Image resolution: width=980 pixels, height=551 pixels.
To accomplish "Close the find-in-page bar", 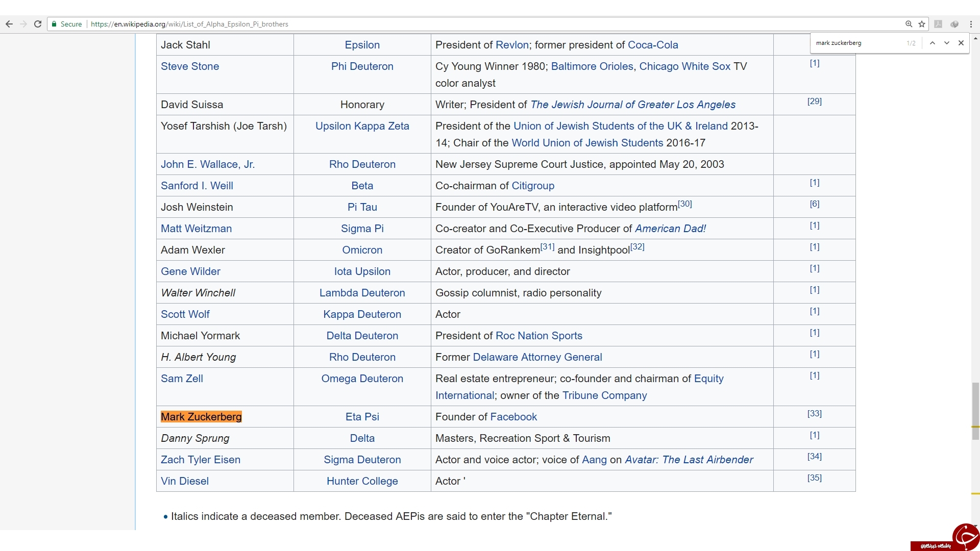I will point(961,43).
